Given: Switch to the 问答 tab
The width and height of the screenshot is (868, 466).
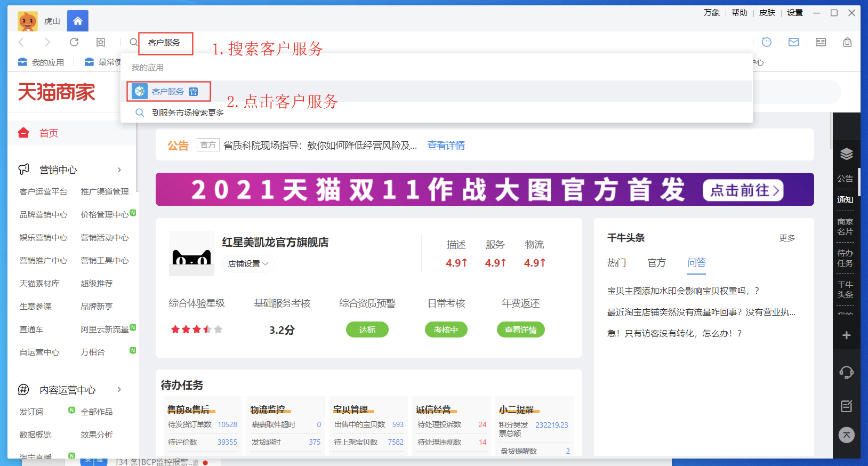Looking at the screenshot, I should (696, 263).
